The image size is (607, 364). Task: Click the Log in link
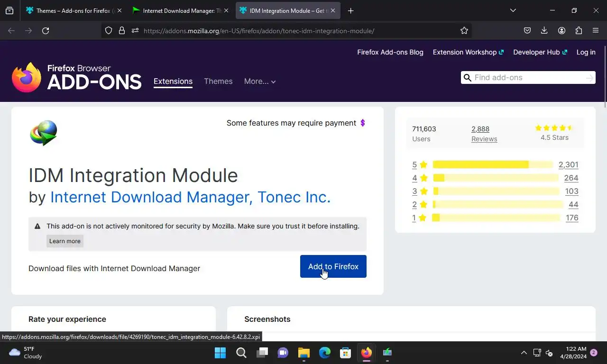[x=586, y=52]
